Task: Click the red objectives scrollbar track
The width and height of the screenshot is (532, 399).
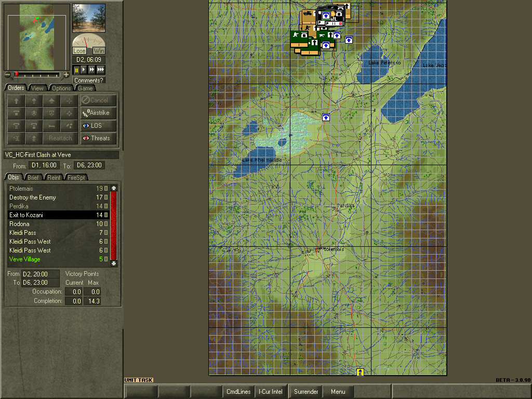Action: click(x=114, y=225)
